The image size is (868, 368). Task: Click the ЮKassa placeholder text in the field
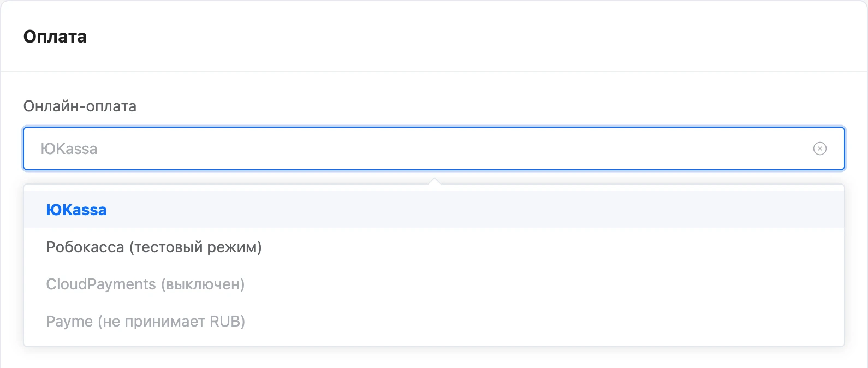[x=69, y=149]
